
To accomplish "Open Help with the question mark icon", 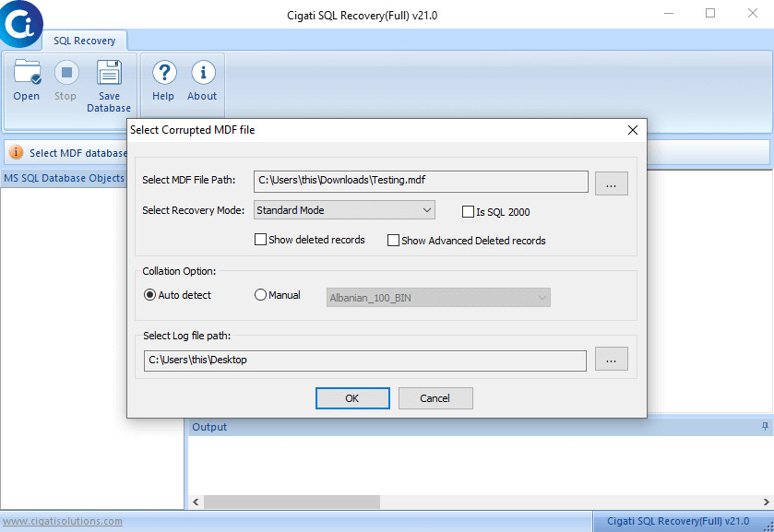I will click(164, 73).
